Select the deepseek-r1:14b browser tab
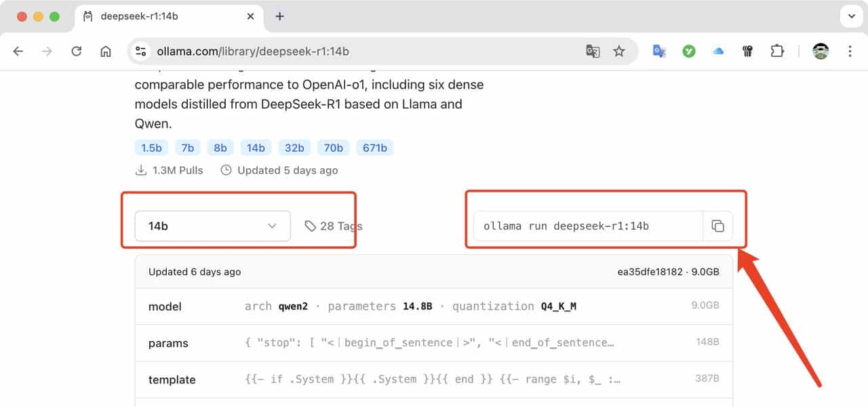The height and width of the screenshot is (407, 868). tap(168, 16)
